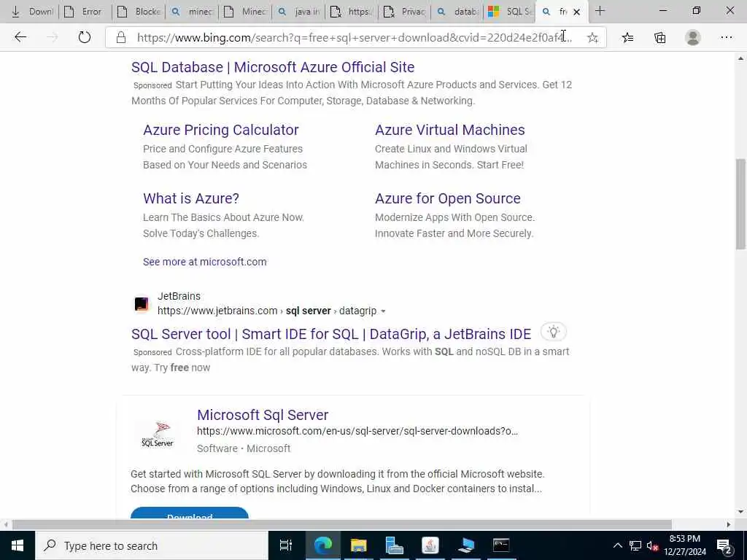Screen dimensions: 747x560
Task: Open the Collections icon
Action: [659, 38]
